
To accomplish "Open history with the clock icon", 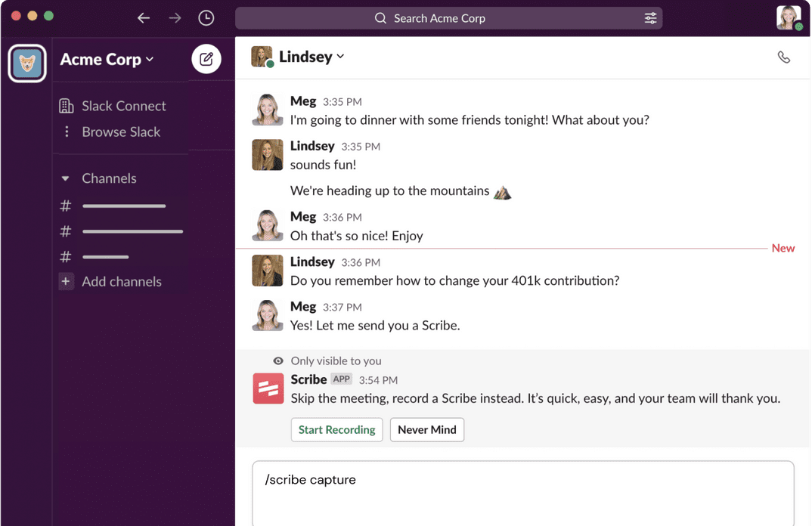I will [206, 17].
